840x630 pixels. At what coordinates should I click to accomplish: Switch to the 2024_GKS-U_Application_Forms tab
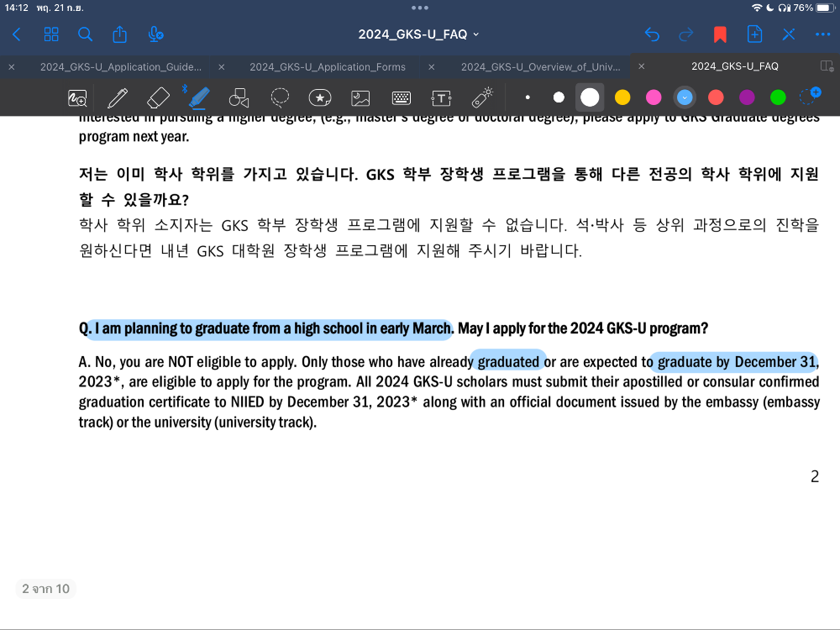pos(327,66)
